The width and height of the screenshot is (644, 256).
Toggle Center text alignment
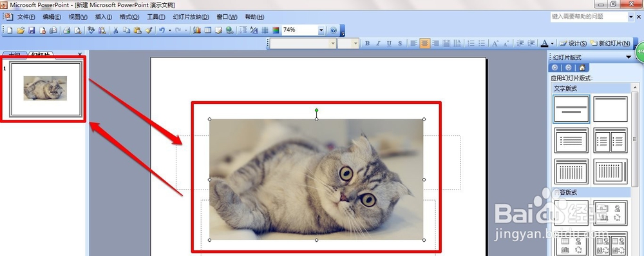pos(424,43)
